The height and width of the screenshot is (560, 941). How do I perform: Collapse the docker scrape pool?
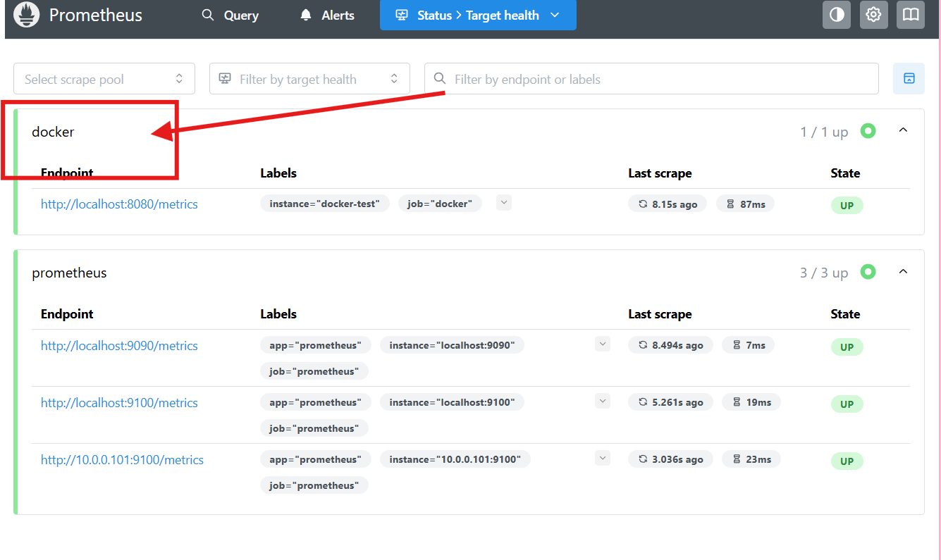click(904, 130)
